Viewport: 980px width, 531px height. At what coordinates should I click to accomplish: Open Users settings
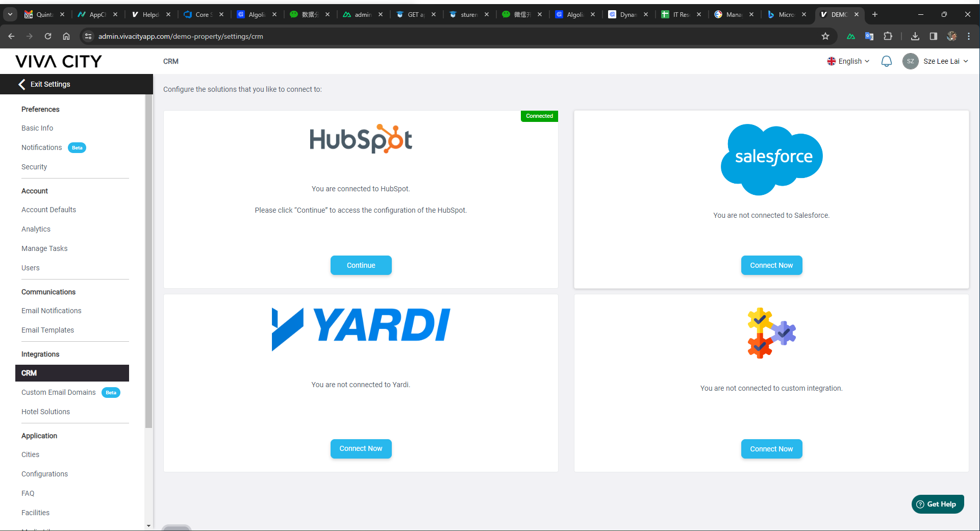(x=31, y=268)
